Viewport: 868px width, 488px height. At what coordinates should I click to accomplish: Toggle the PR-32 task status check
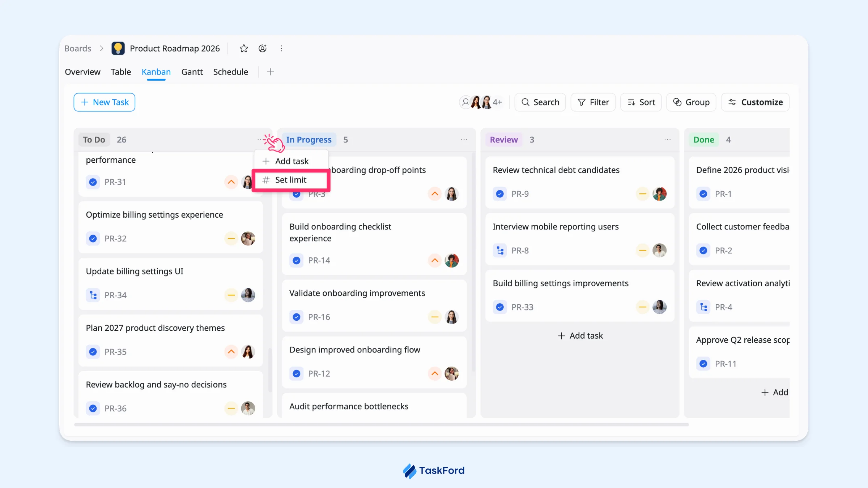coord(93,239)
